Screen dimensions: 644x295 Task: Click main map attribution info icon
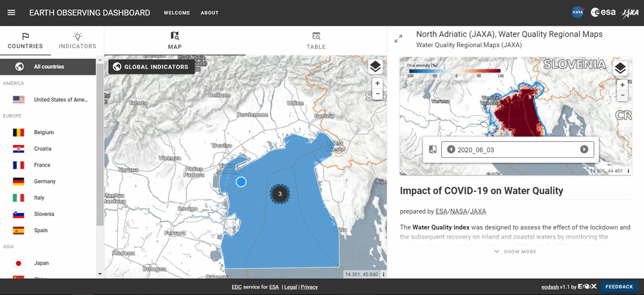pos(383,274)
